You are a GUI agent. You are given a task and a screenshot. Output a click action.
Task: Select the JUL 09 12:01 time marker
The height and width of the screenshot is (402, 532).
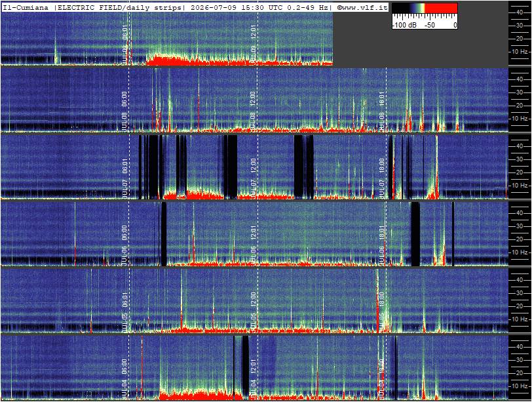point(253,44)
